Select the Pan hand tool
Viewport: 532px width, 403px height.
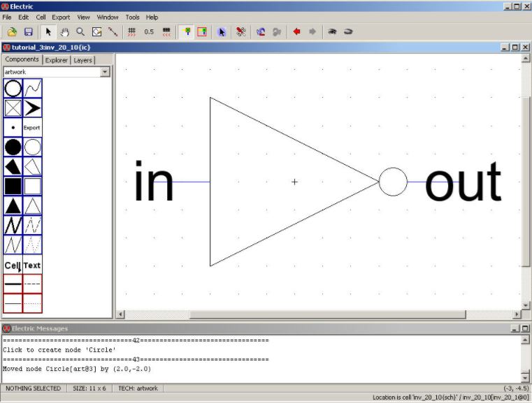click(64, 31)
